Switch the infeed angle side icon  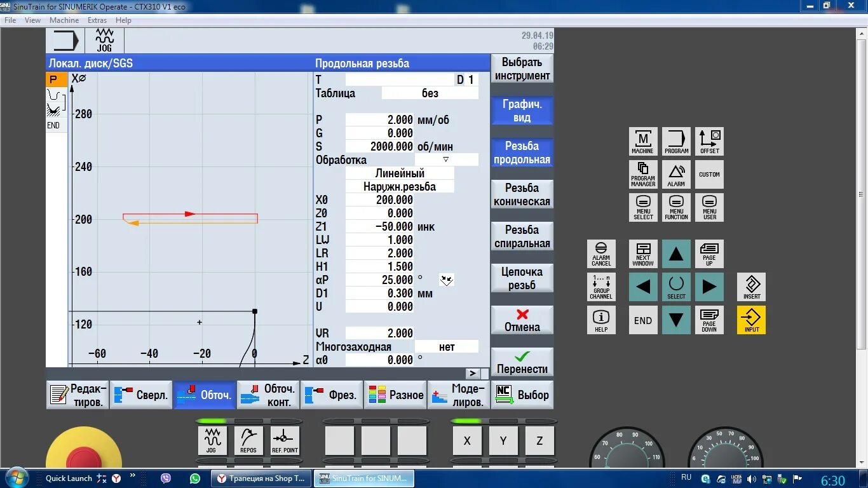tap(447, 280)
